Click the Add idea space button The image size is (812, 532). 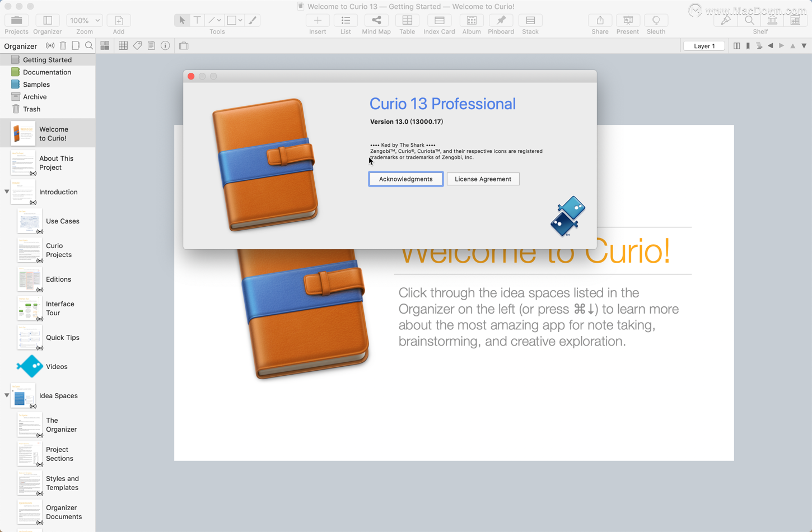[x=119, y=21]
